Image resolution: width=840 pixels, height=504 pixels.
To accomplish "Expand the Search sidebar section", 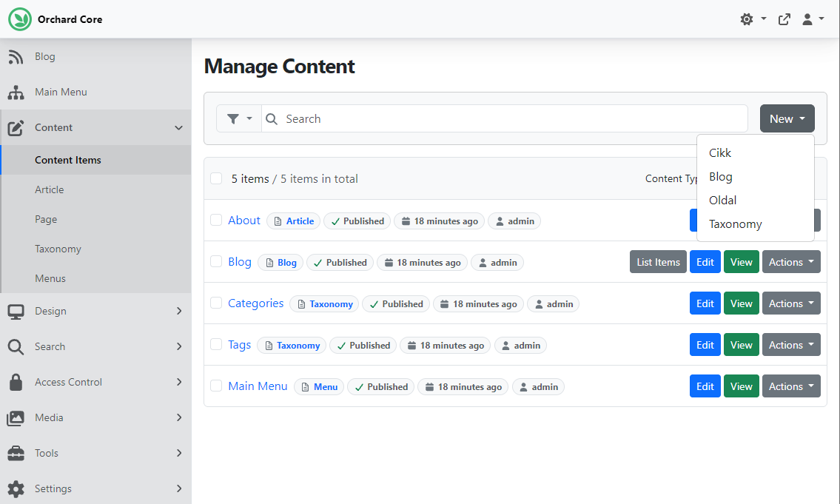I will coord(179,346).
